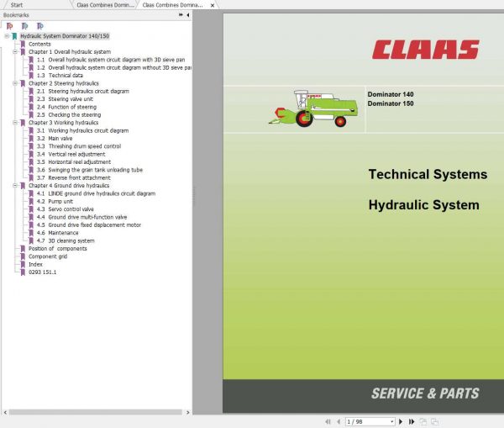Open bookmark 4.4 Ground drive multi-function valve
Viewport: 504px width, 428px height.
pos(82,217)
